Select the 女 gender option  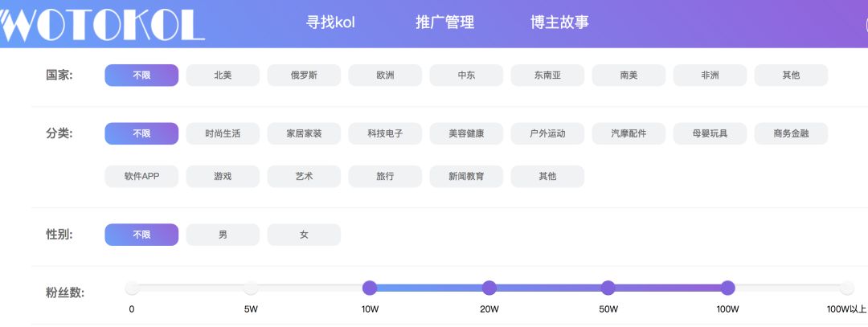(x=304, y=235)
